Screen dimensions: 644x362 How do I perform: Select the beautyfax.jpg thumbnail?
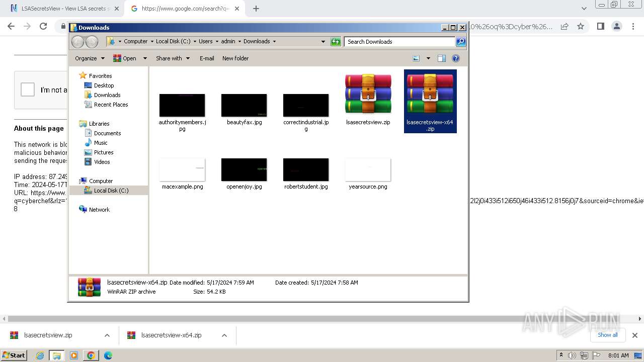click(x=244, y=105)
